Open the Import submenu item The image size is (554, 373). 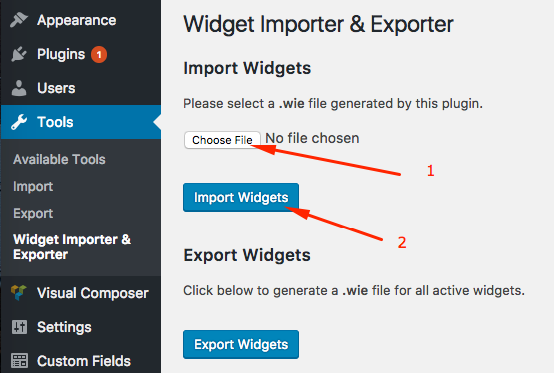coord(33,186)
